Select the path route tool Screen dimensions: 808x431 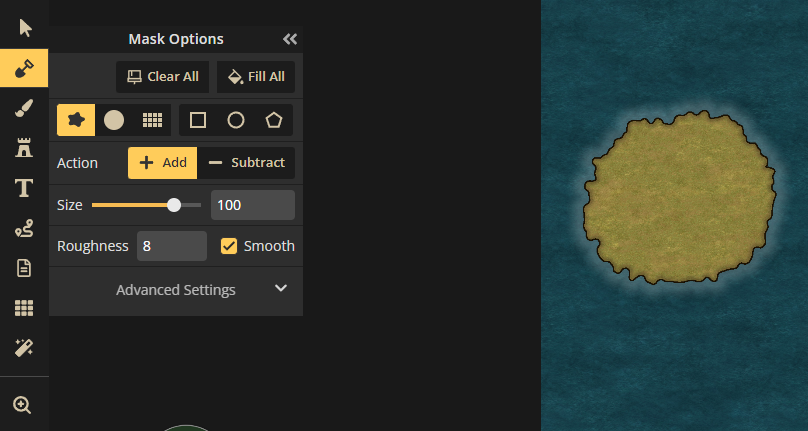24,228
